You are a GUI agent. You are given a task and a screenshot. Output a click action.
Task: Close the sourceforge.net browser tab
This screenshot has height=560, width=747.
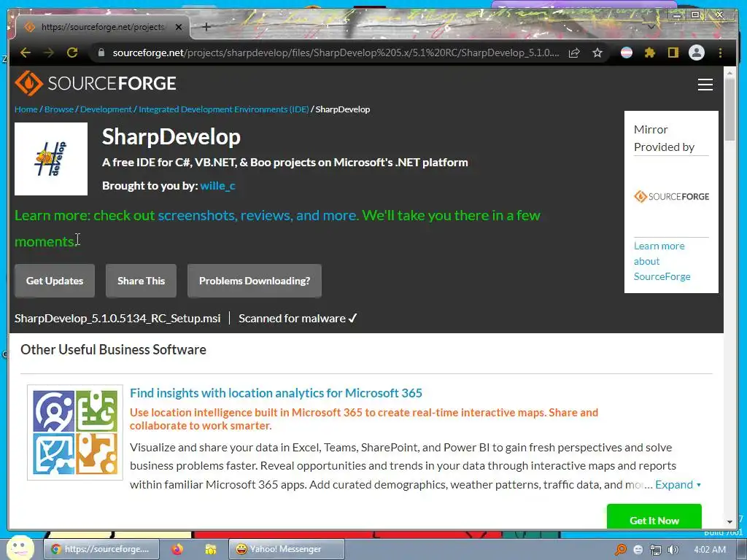point(179,27)
